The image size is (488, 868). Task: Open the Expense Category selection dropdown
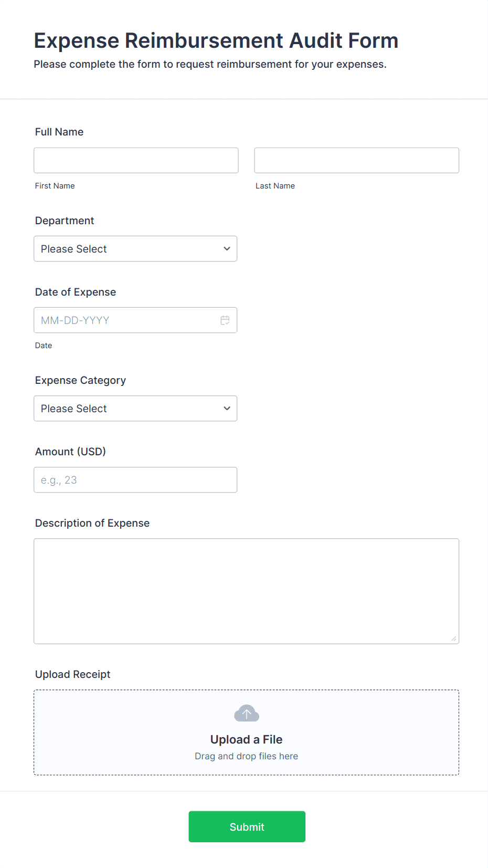click(x=135, y=408)
